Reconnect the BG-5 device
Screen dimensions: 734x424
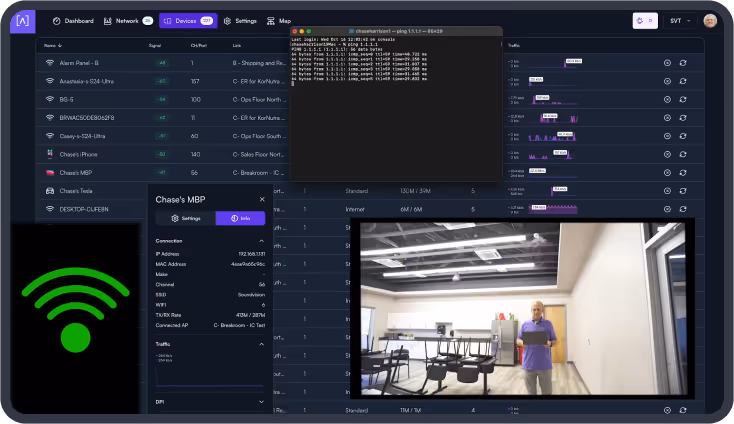point(683,99)
